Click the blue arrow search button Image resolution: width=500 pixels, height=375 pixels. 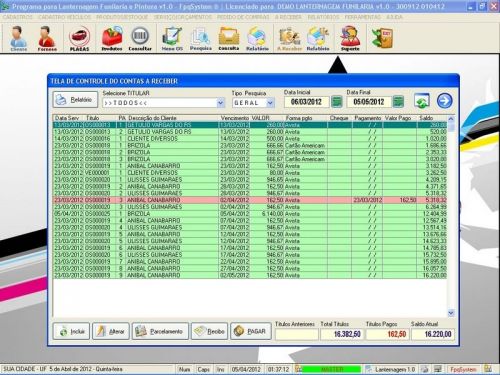(x=445, y=101)
